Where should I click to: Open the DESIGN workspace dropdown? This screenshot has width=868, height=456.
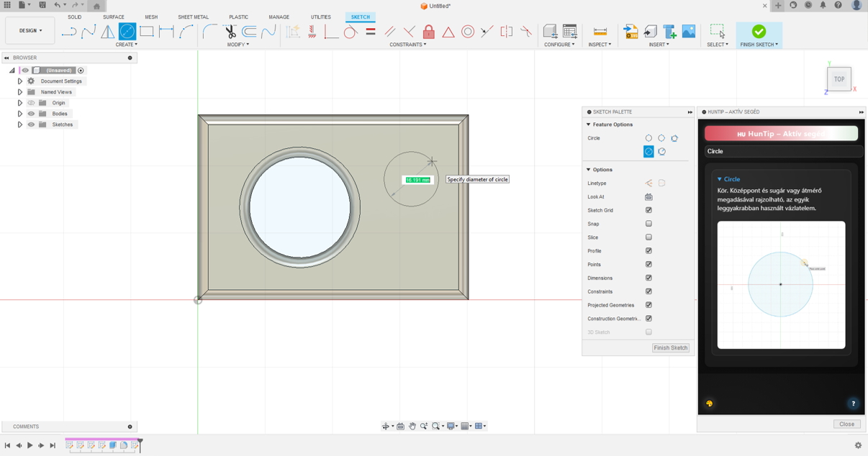click(30, 31)
